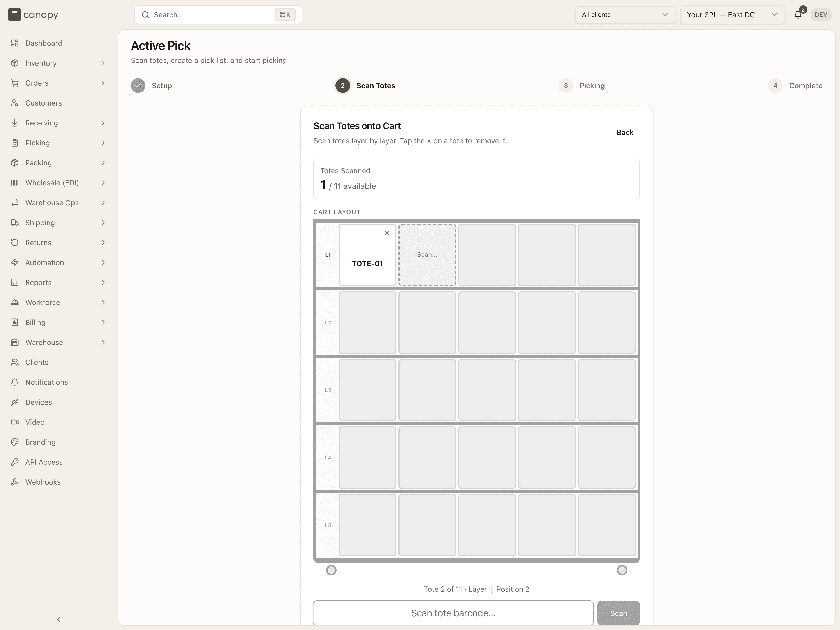Expand the Wholesale (EDI) chevron
This screenshot has width=840, height=630.
(103, 183)
